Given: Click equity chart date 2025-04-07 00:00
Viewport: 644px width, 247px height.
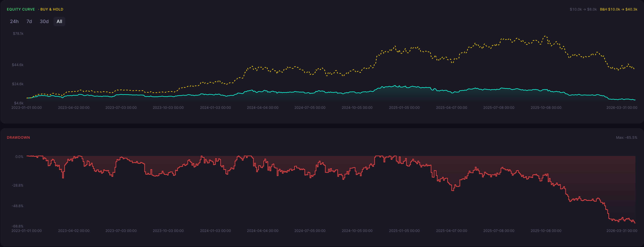Looking at the screenshot, I should tap(452, 108).
